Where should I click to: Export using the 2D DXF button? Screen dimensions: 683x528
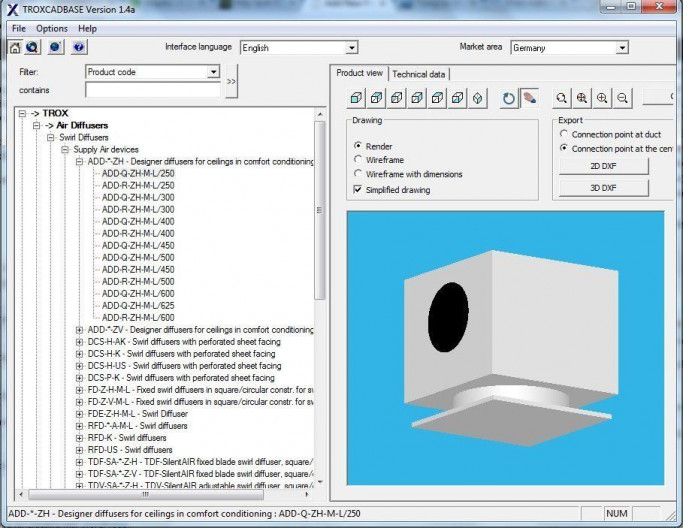pyautogui.click(x=603, y=166)
